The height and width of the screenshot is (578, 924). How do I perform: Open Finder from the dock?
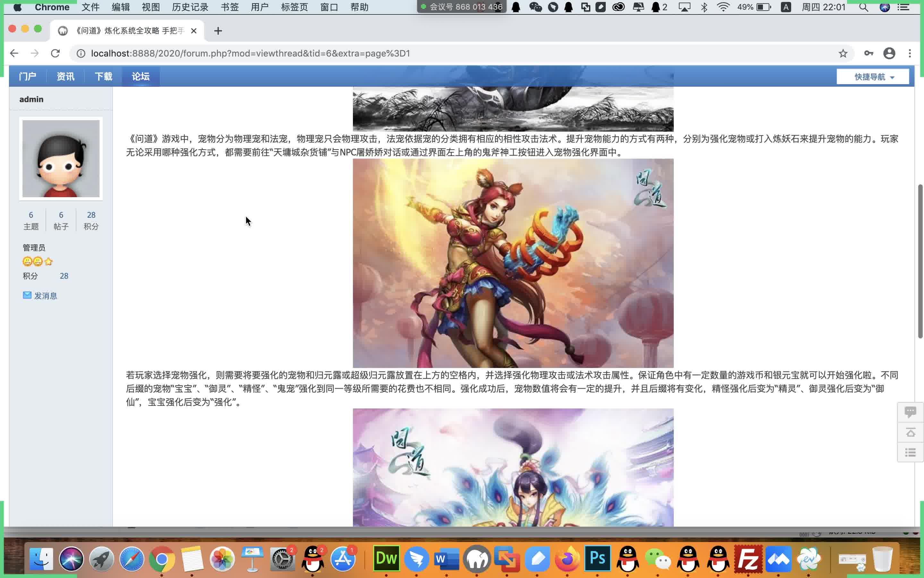[x=41, y=559]
